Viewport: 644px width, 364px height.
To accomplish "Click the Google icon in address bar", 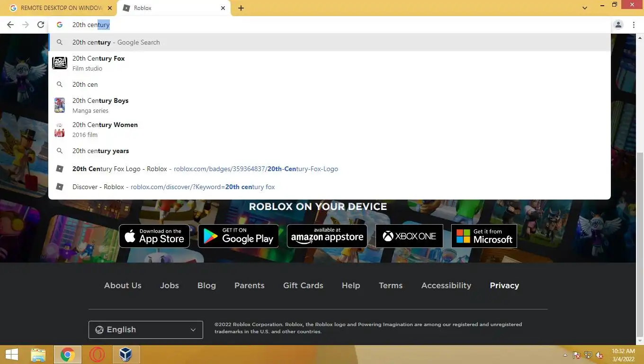I will pyautogui.click(x=60, y=25).
